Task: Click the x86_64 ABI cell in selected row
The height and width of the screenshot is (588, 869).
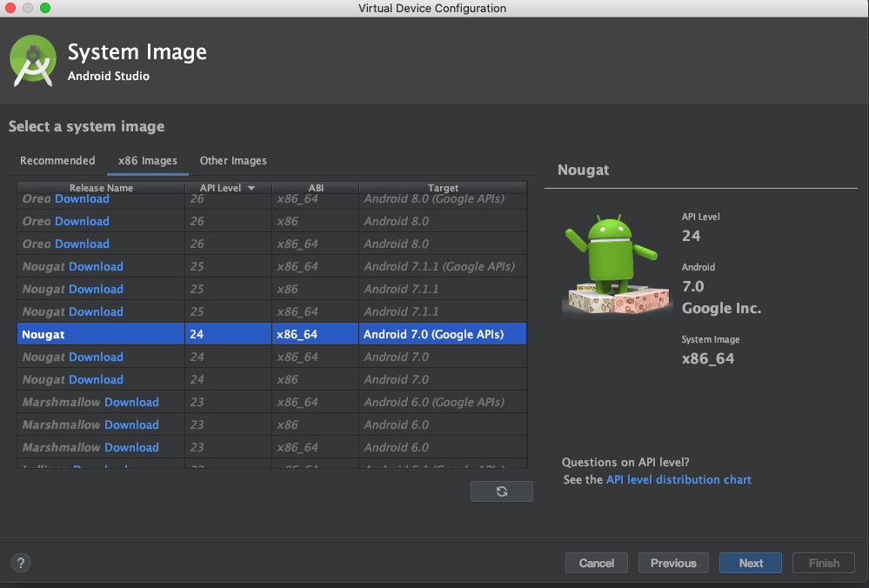Action: point(316,334)
